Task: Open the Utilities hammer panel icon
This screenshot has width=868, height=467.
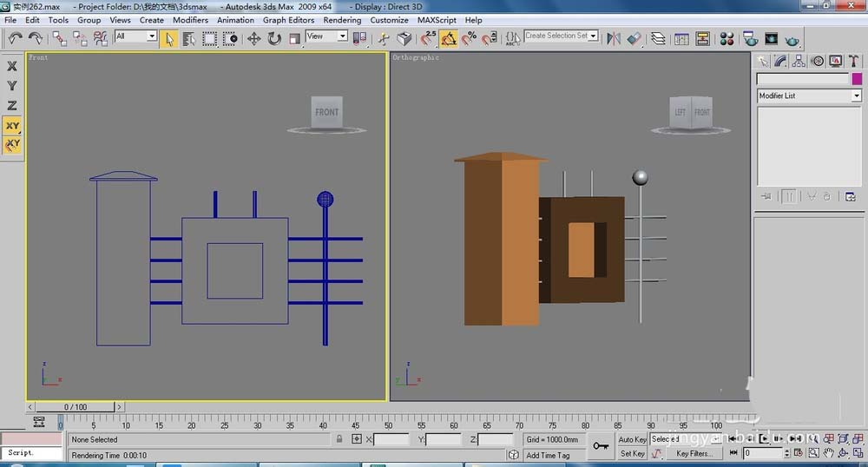Action: pos(853,61)
